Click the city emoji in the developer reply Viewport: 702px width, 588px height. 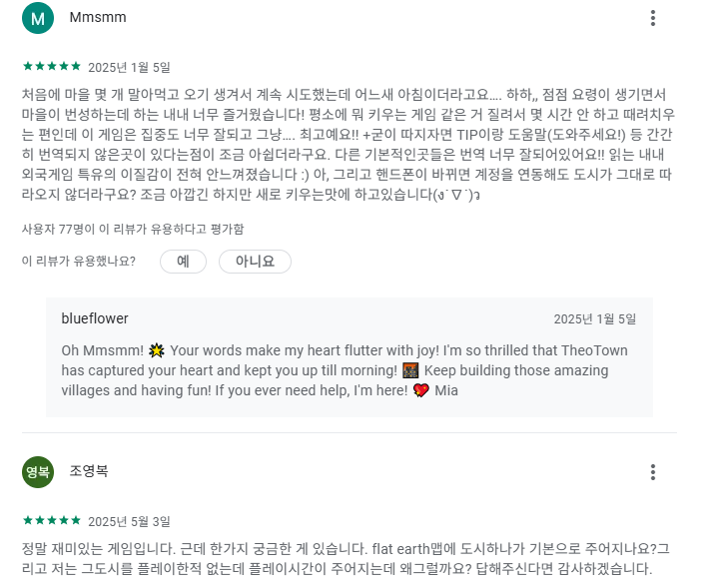410,370
